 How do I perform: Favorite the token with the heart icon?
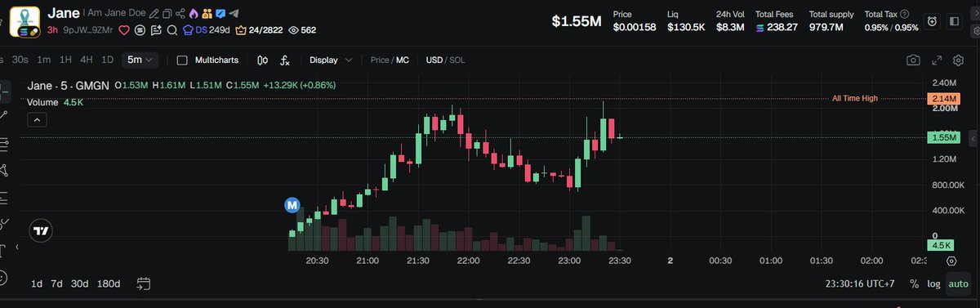tap(124, 30)
